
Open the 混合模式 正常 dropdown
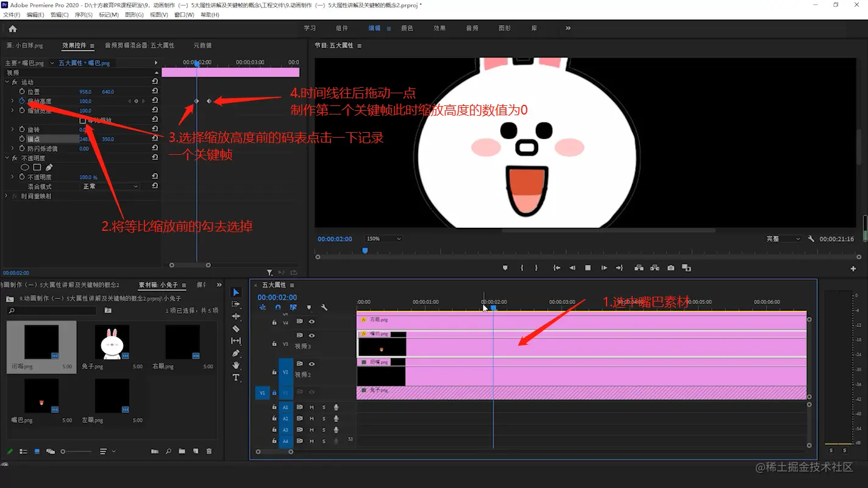(x=110, y=186)
